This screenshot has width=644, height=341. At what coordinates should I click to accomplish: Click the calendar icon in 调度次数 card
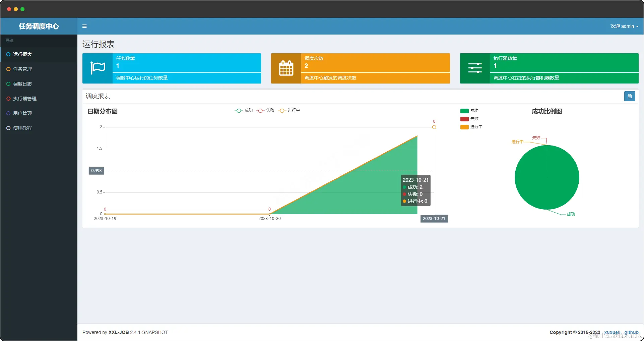coord(286,68)
